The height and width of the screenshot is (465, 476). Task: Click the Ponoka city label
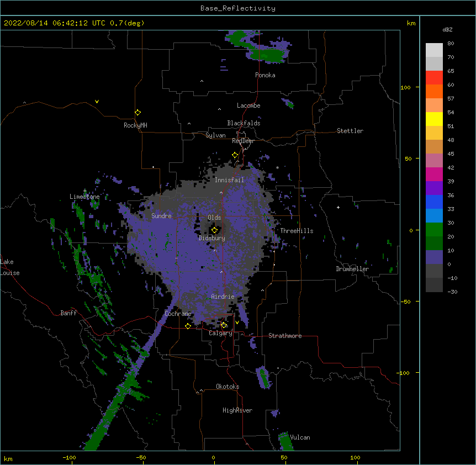click(x=265, y=75)
